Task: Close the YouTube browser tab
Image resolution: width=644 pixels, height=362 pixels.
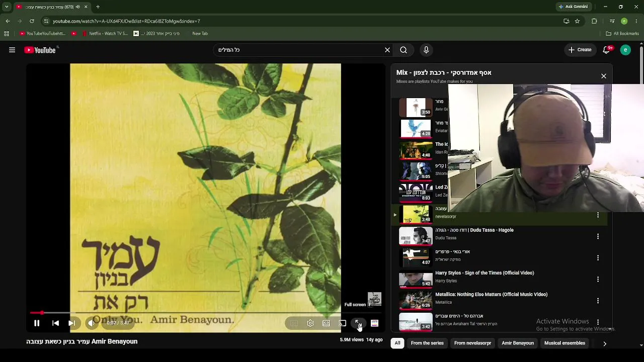Action: coord(86,7)
